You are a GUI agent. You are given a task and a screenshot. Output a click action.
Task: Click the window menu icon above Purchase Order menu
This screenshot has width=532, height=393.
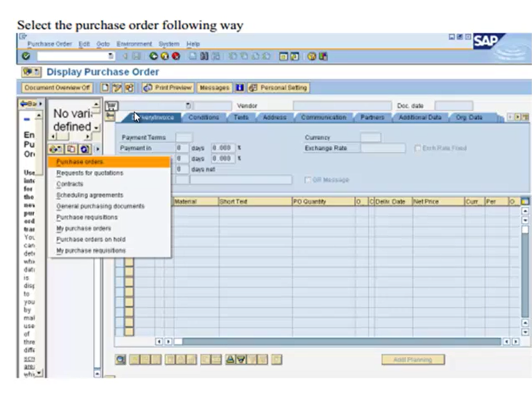pos(23,36)
